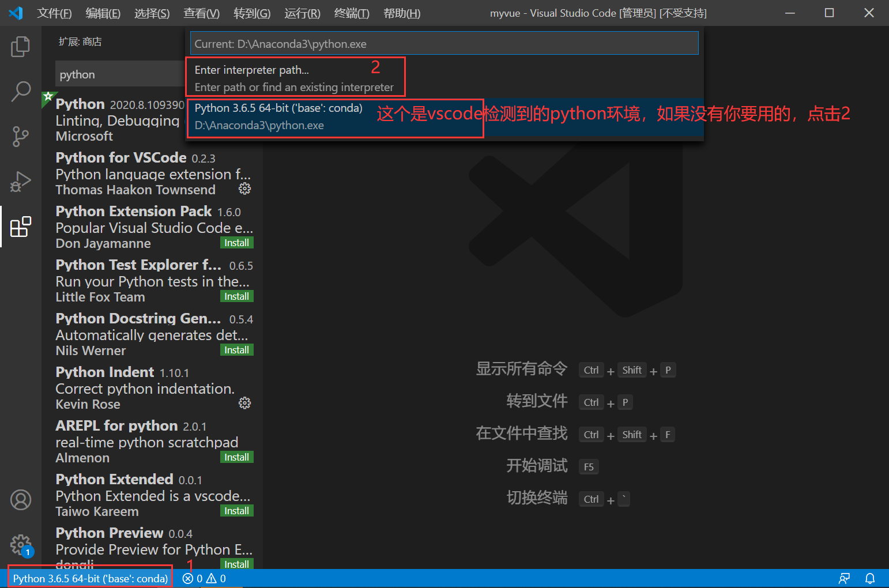Open notifications bell in status bar
The image size is (889, 588).
pos(870,578)
